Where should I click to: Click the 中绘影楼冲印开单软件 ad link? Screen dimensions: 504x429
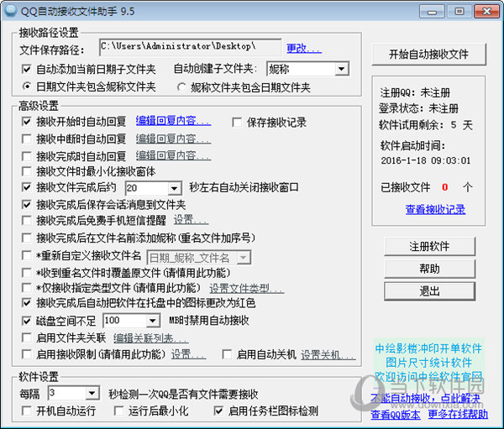pos(428,348)
